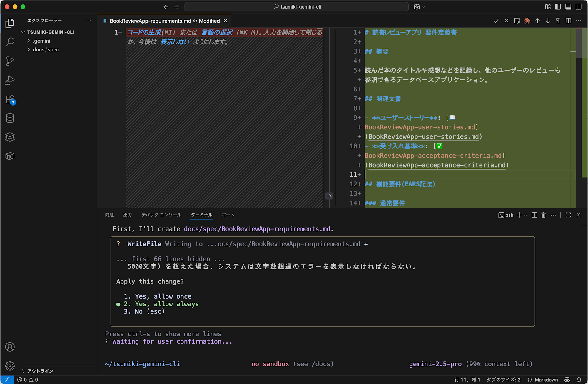Open more editor actions menu
The width and height of the screenshot is (588, 384).
(x=579, y=21)
